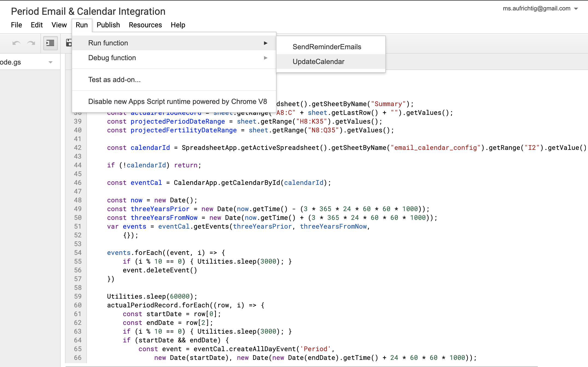Open the Resources menu
This screenshot has height=367, width=588.
(x=145, y=25)
